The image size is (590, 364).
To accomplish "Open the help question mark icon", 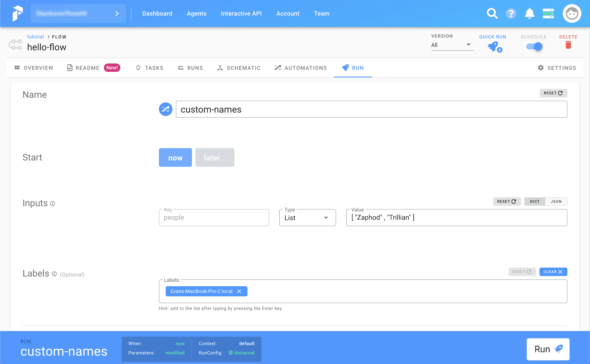I will point(511,13).
